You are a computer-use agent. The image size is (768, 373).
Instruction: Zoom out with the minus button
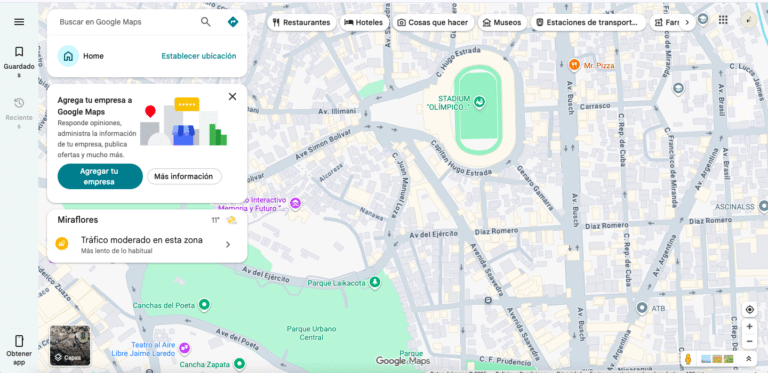pyautogui.click(x=749, y=341)
